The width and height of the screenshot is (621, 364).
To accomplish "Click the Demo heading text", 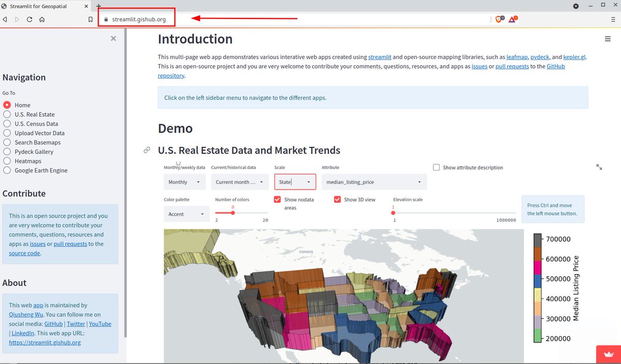I will coord(175,128).
